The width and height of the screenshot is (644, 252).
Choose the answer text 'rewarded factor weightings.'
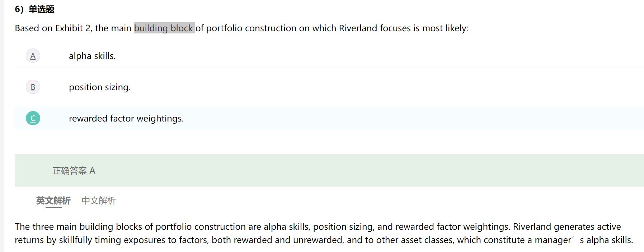[126, 118]
